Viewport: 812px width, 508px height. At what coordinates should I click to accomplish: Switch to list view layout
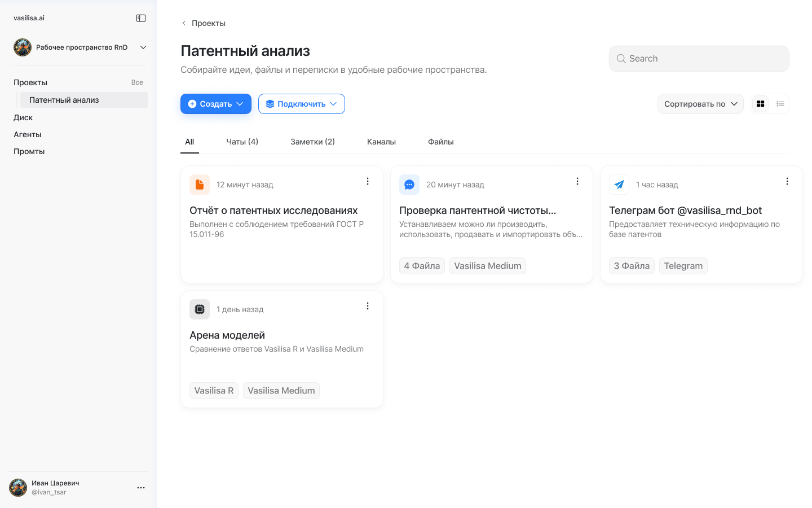780,104
